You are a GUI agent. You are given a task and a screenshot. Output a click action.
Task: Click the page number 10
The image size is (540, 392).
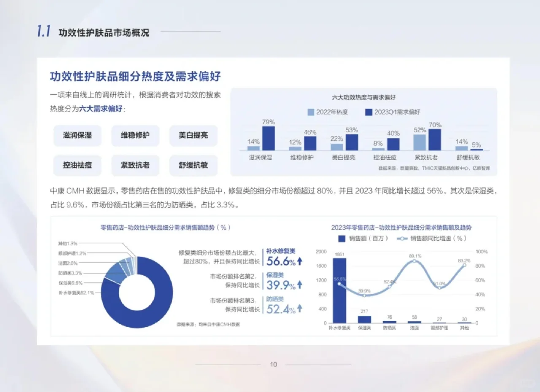click(x=273, y=365)
